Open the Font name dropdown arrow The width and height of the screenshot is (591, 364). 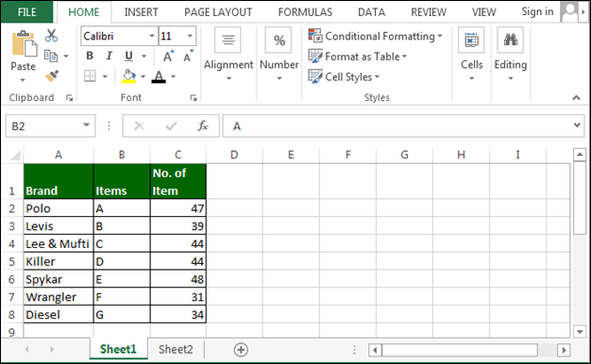[x=151, y=36]
